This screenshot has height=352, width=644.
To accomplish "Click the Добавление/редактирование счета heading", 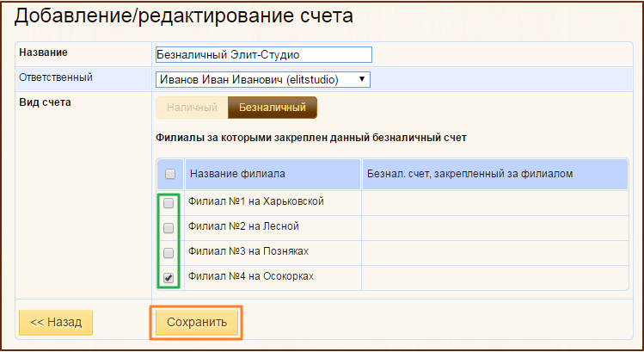I will click(x=184, y=16).
